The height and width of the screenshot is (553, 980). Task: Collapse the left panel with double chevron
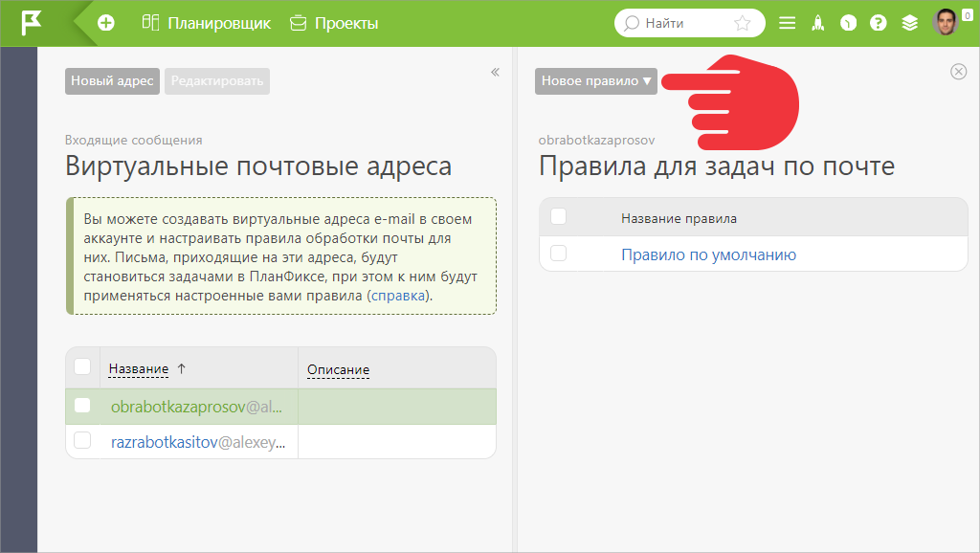(x=495, y=72)
